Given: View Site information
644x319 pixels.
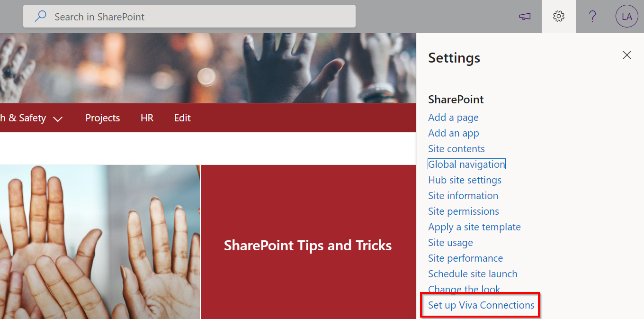Looking at the screenshot, I should coord(463,196).
